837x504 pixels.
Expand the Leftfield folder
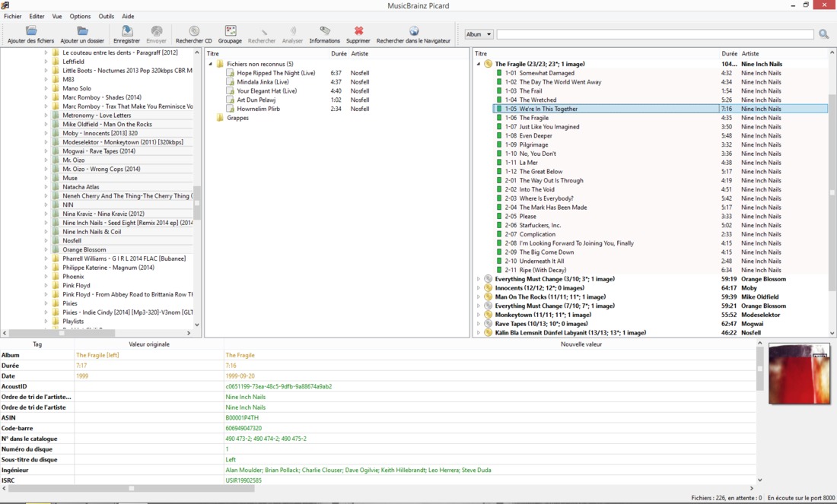click(46, 62)
